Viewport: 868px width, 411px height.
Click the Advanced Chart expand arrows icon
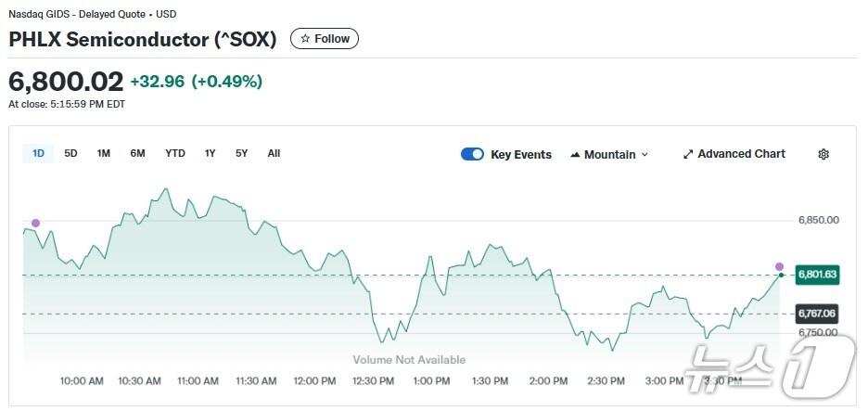click(688, 154)
